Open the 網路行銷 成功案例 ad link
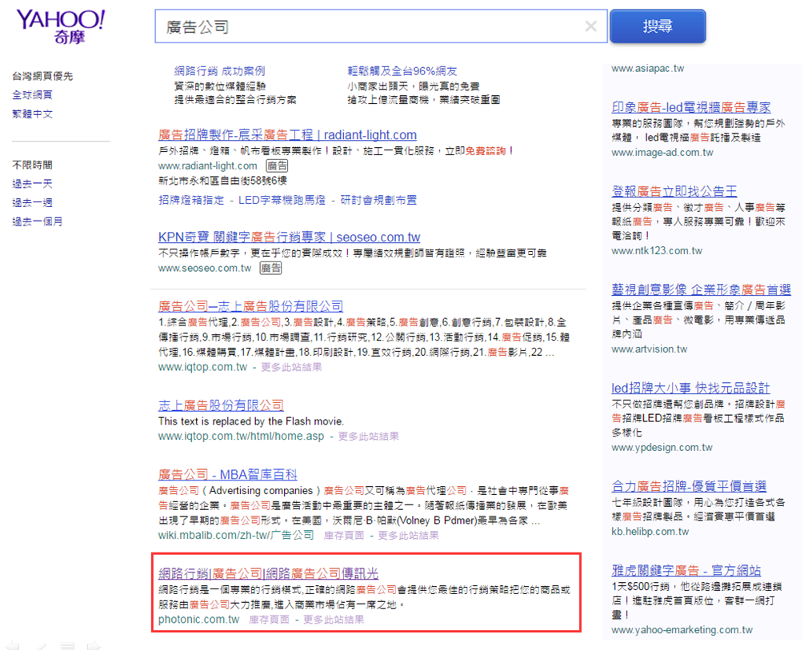The image size is (812, 650). [x=219, y=71]
